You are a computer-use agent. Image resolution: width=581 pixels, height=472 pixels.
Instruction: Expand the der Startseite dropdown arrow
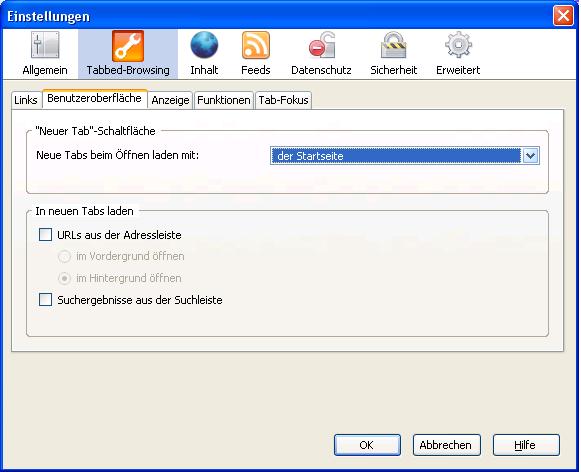pos(530,156)
